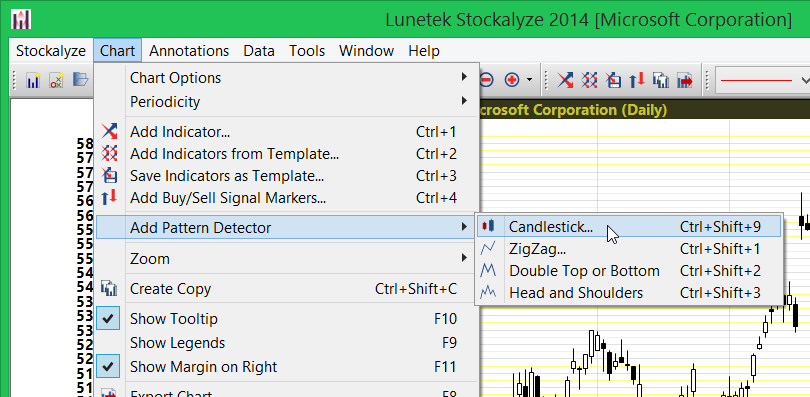Click the Add Indicators from Template toolbar icon
The height and width of the screenshot is (397, 810).
pyautogui.click(x=589, y=80)
